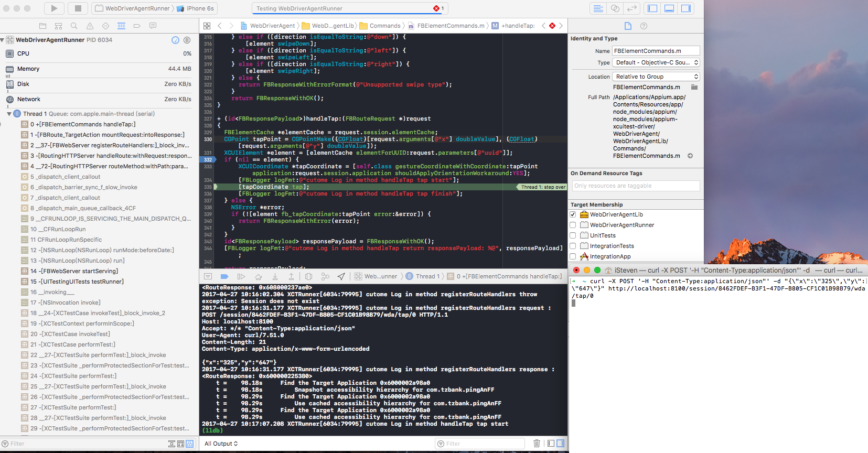
Task: Click the On Demand Resource Tags field
Action: point(636,186)
